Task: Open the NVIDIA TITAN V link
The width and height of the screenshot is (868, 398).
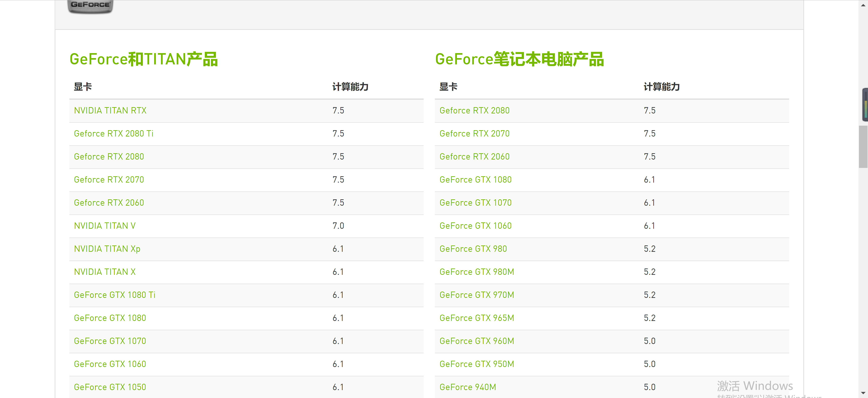Action: pos(105,226)
